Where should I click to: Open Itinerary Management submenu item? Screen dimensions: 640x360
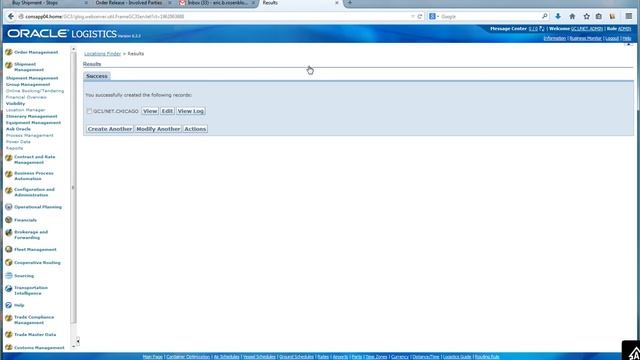31,116
